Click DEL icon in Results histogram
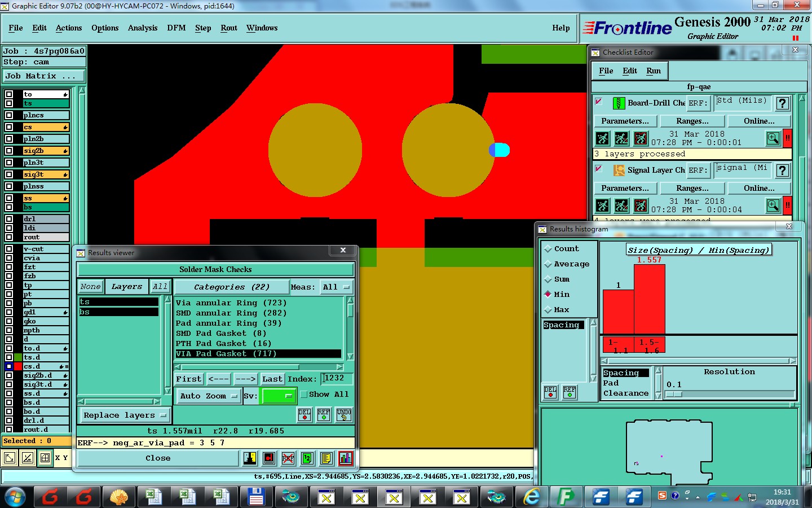Image resolution: width=812 pixels, height=508 pixels. 550,392
